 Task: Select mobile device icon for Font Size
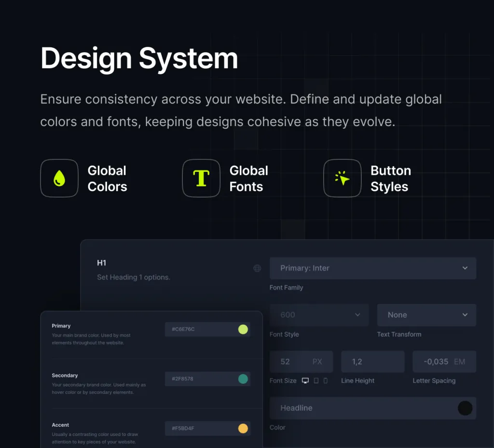(x=326, y=380)
